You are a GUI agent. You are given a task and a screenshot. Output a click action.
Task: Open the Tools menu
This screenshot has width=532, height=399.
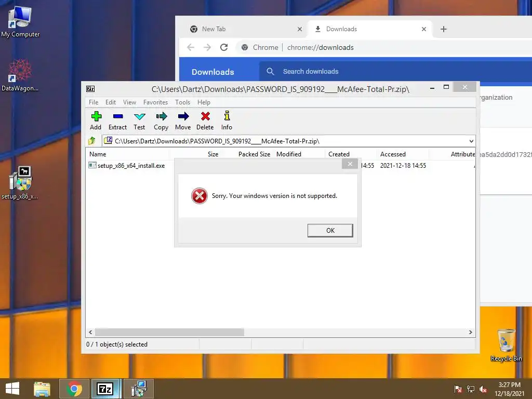point(182,102)
